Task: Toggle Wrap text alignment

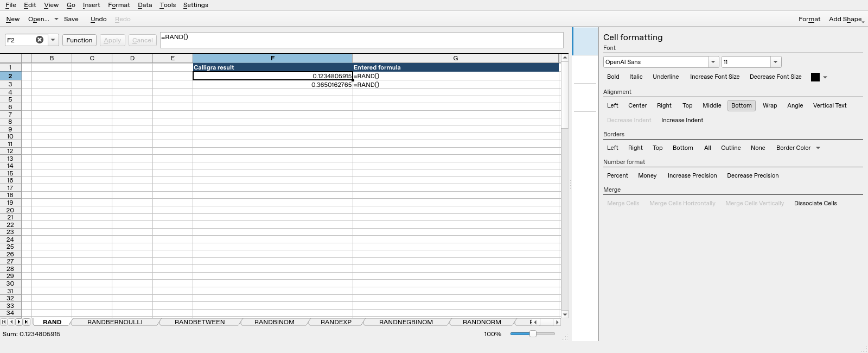Action: click(770, 106)
